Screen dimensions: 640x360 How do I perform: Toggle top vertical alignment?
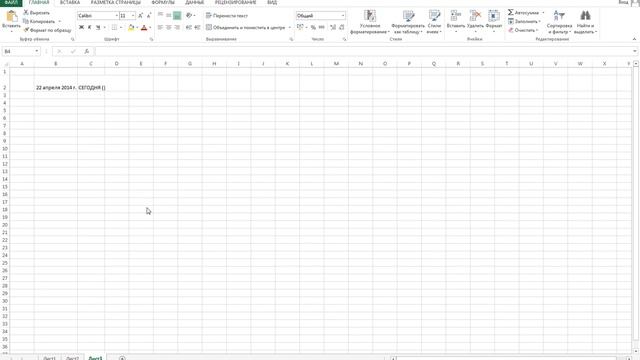160,16
